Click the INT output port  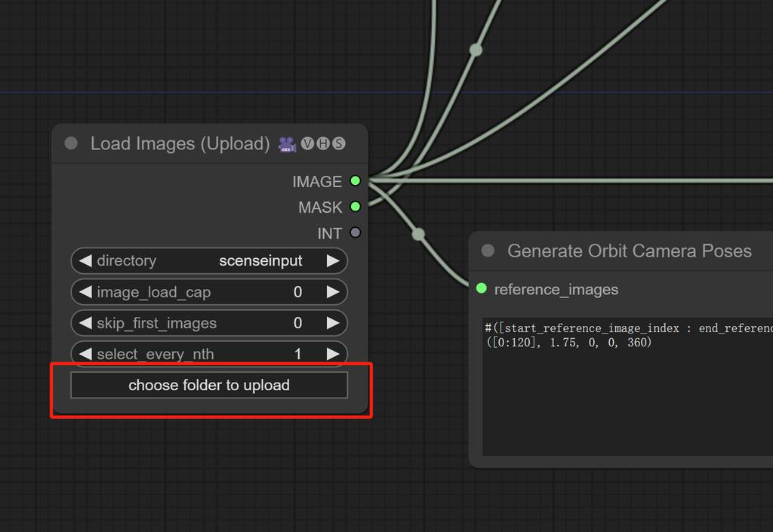(355, 233)
